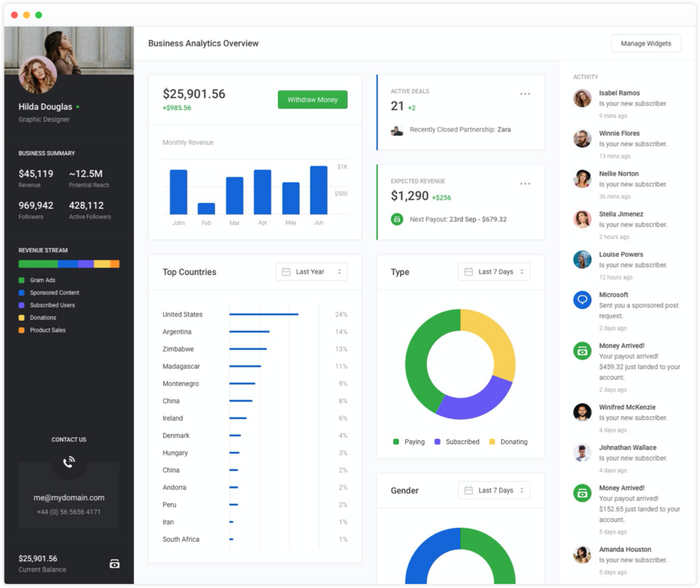Open the Expected Revenue three-dot menu
The image size is (700, 588).
pyautogui.click(x=525, y=183)
